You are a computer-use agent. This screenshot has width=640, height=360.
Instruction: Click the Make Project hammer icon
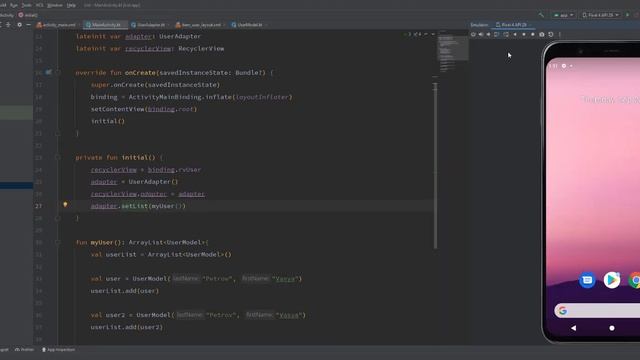tap(541, 15)
